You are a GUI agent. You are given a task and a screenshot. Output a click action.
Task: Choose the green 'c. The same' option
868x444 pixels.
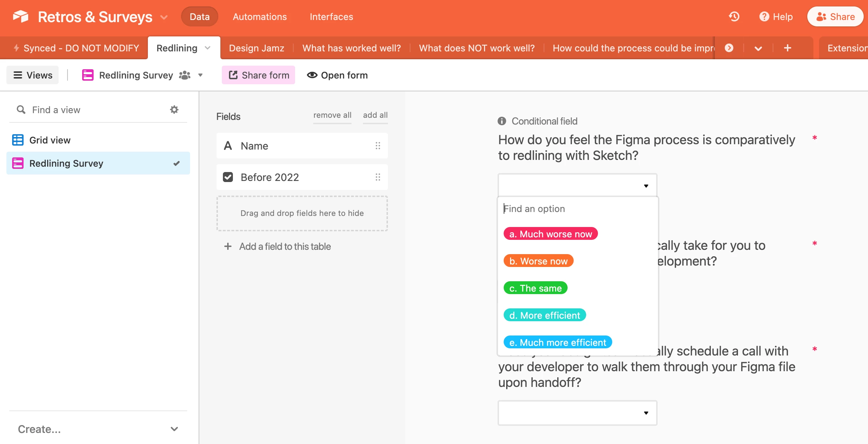coord(535,288)
